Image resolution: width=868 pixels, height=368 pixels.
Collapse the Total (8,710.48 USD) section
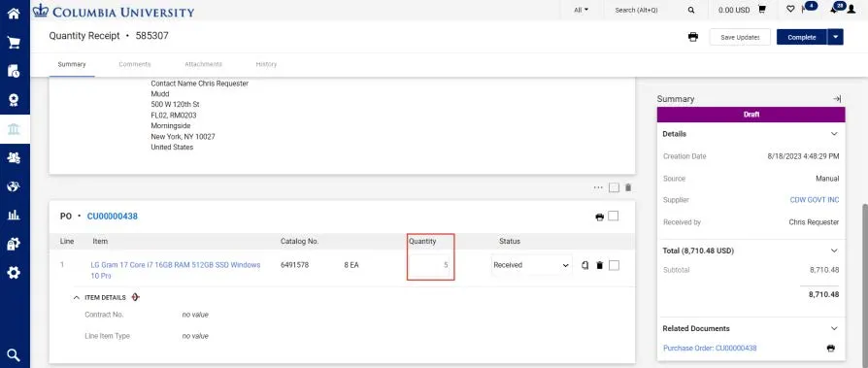(x=834, y=251)
